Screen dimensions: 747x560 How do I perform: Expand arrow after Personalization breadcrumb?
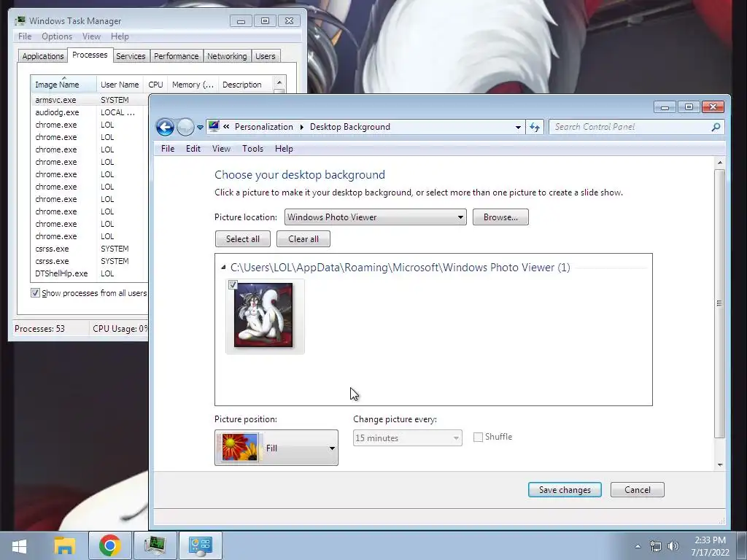tap(302, 127)
